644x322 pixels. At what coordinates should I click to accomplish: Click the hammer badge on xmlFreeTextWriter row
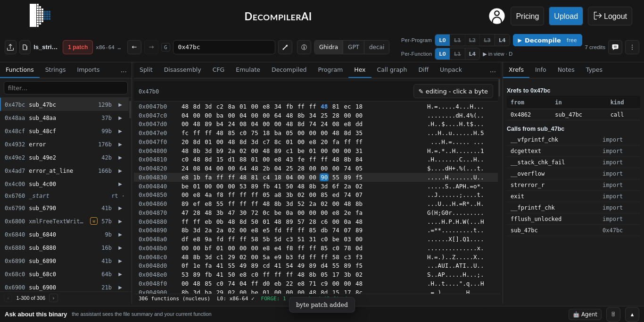(x=94, y=221)
